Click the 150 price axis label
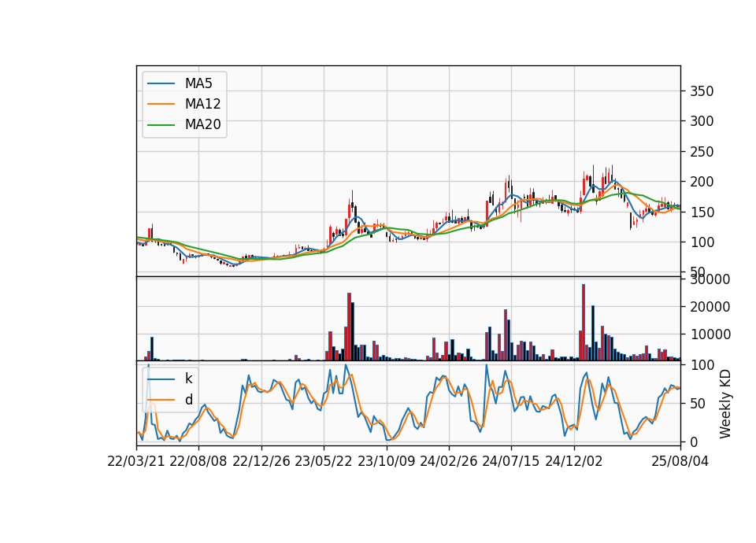 pos(702,212)
